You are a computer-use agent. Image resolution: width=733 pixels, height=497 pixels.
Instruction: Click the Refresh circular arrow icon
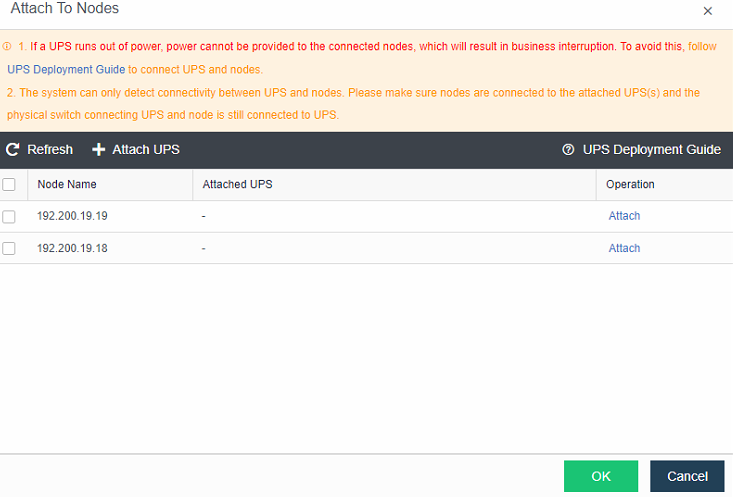pyautogui.click(x=13, y=150)
